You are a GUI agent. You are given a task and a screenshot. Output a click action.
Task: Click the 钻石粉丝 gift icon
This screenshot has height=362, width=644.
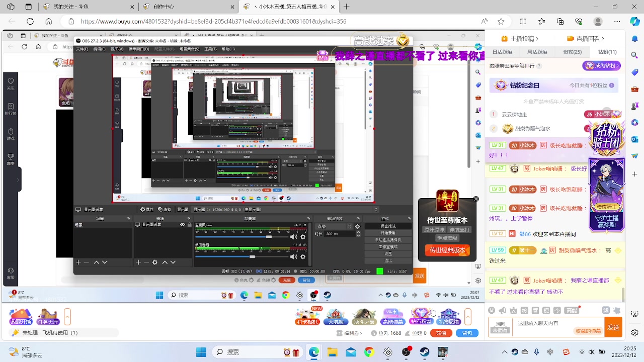click(421, 317)
